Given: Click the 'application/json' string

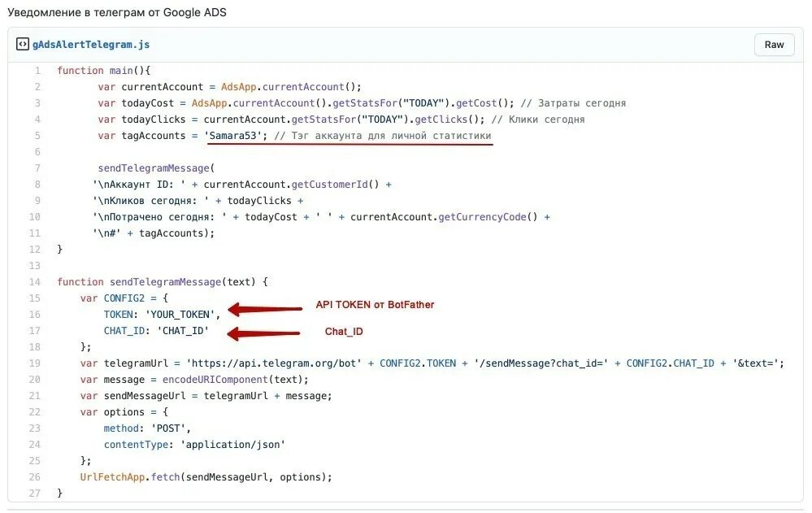Looking at the screenshot, I should [x=233, y=445].
